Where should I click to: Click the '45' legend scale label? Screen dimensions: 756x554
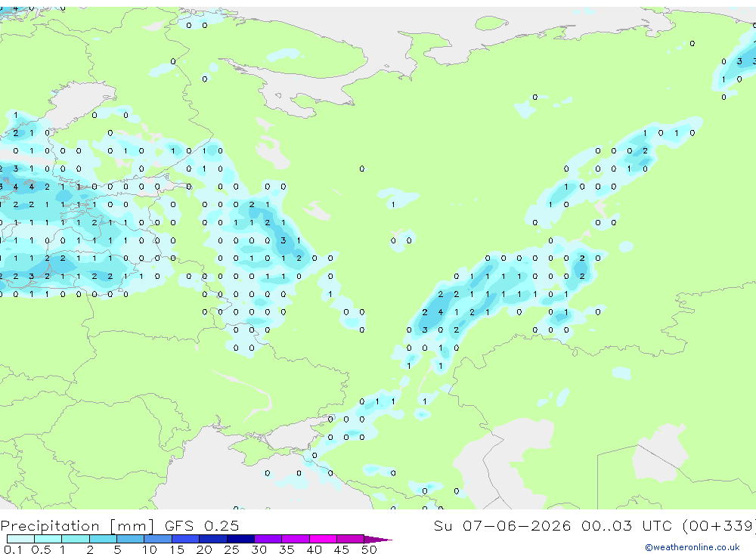[x=342, y=549]
